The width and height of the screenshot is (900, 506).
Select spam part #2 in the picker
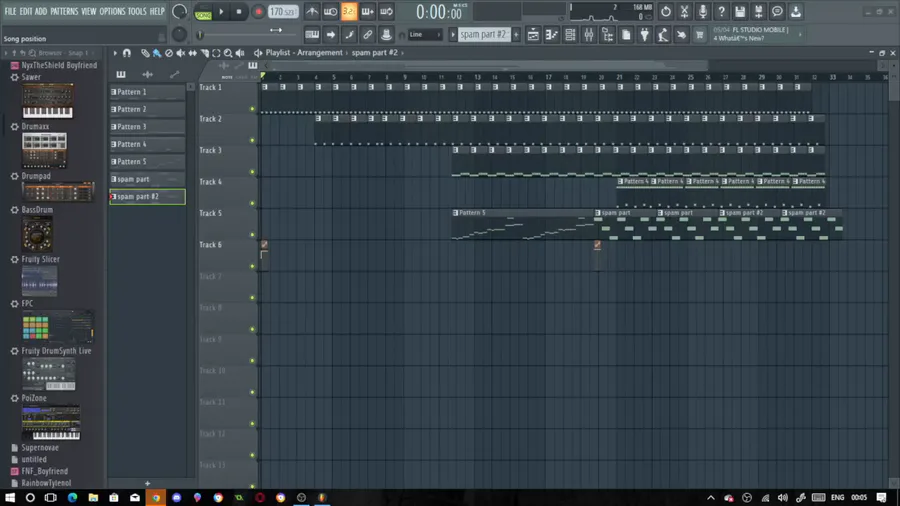point(147,197)
